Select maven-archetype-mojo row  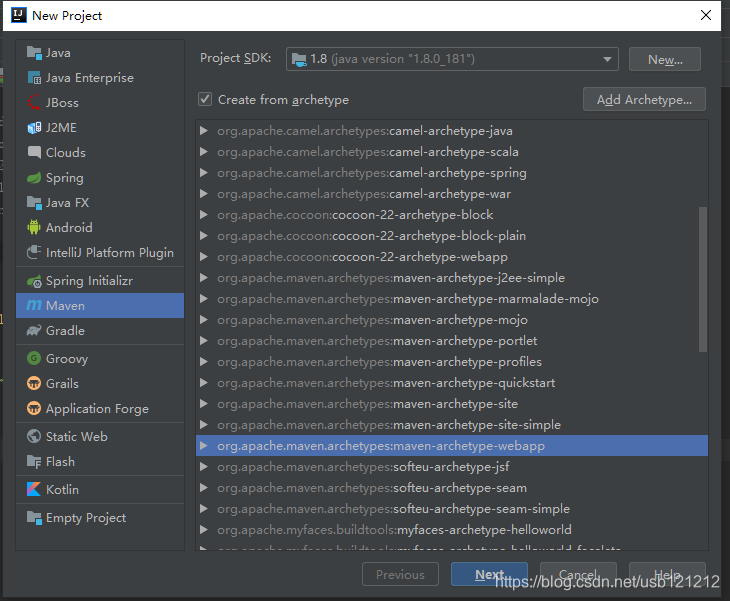[452, 320]
